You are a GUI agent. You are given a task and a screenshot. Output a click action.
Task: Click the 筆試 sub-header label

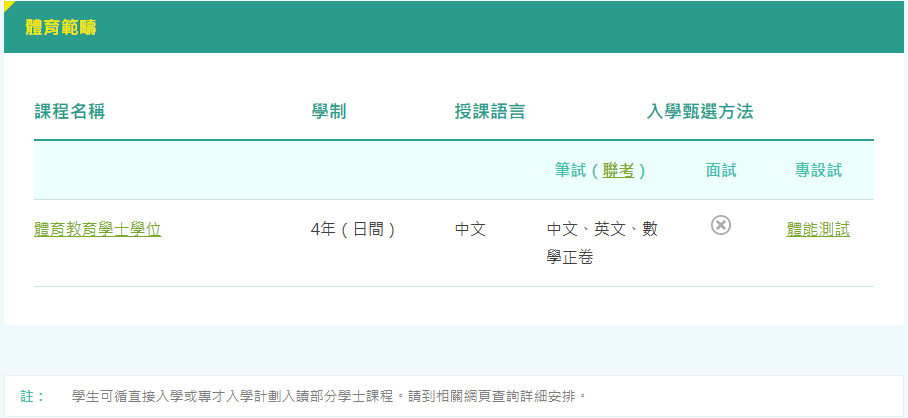[x=570, y=171]
